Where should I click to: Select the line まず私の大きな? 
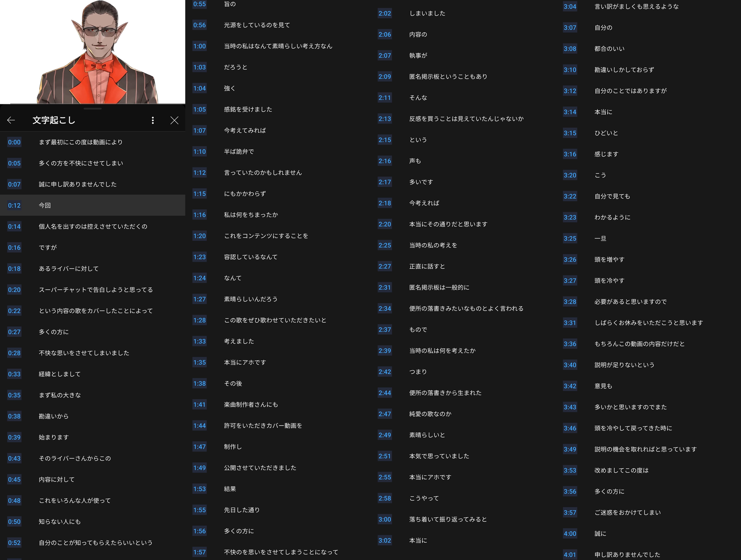60,395
